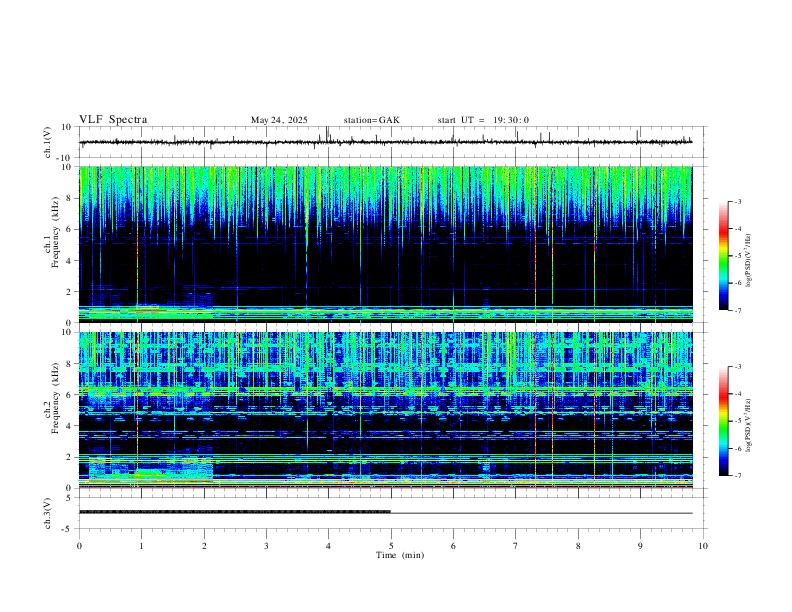792x612 pixels.
Task: Click the ch.3 voltage trace line
Action: 385,512
